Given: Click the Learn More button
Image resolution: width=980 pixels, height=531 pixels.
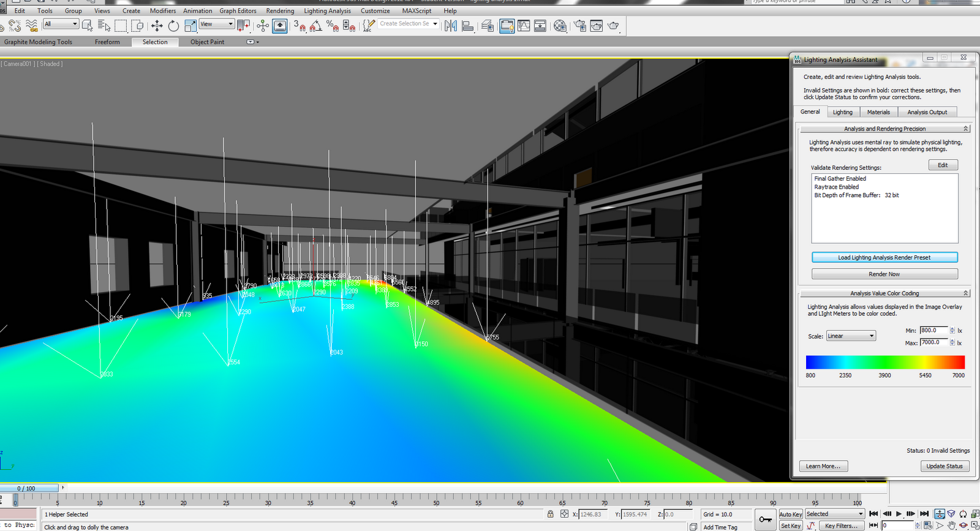Looking at the screenshot, I should (x=823, y=466).
